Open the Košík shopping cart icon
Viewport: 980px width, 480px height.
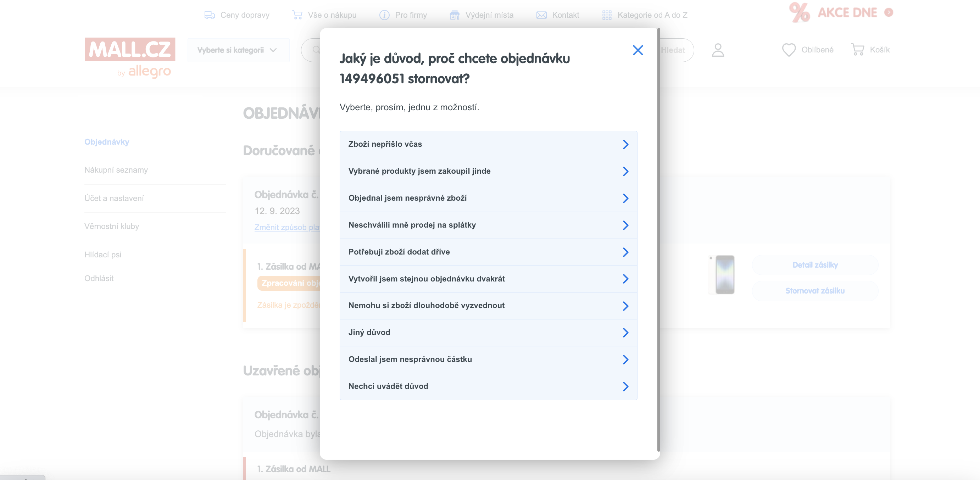[857, 50]
